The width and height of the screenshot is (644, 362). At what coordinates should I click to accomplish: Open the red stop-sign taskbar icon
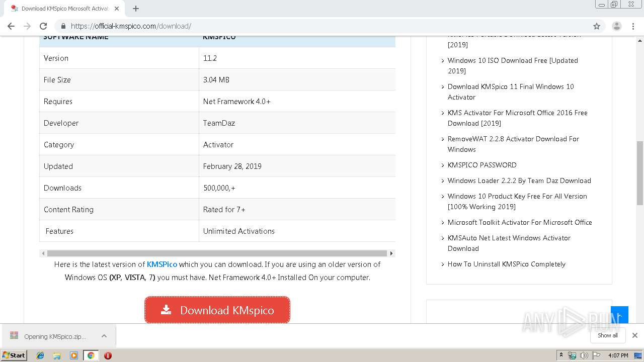pos(108,355)
